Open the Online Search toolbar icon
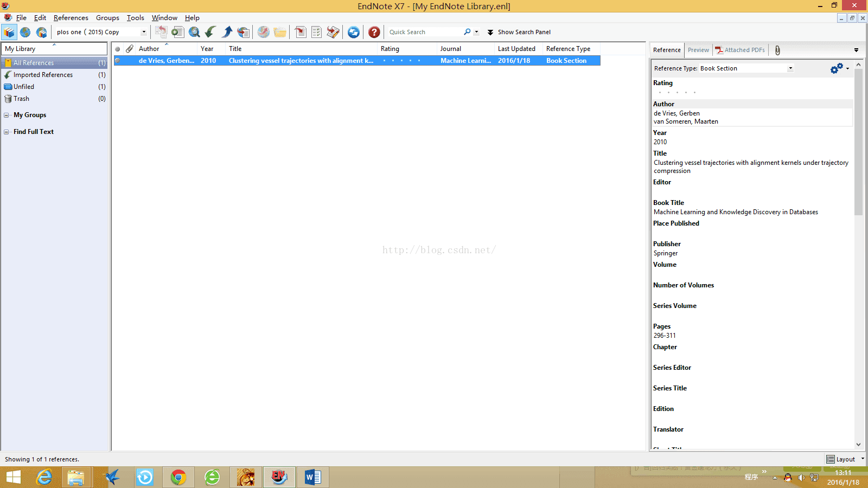The width and height of the screenshot is (868, 488). tap(194, 32)
